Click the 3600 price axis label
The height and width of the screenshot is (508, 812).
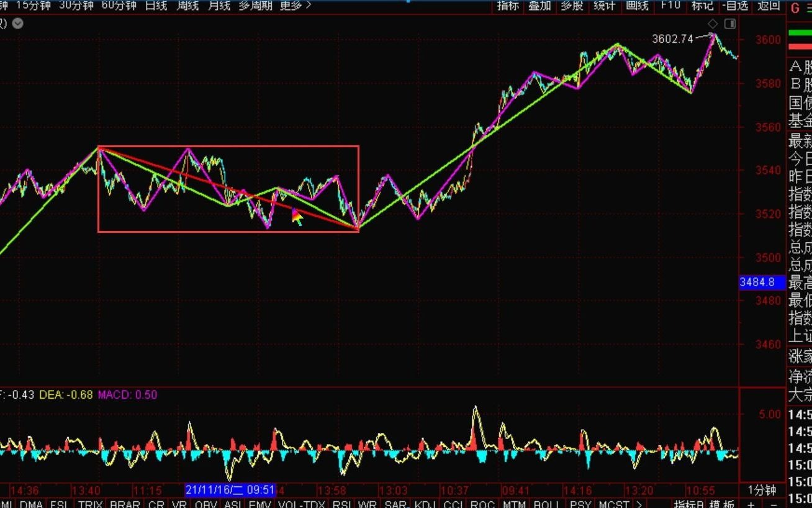767,39
